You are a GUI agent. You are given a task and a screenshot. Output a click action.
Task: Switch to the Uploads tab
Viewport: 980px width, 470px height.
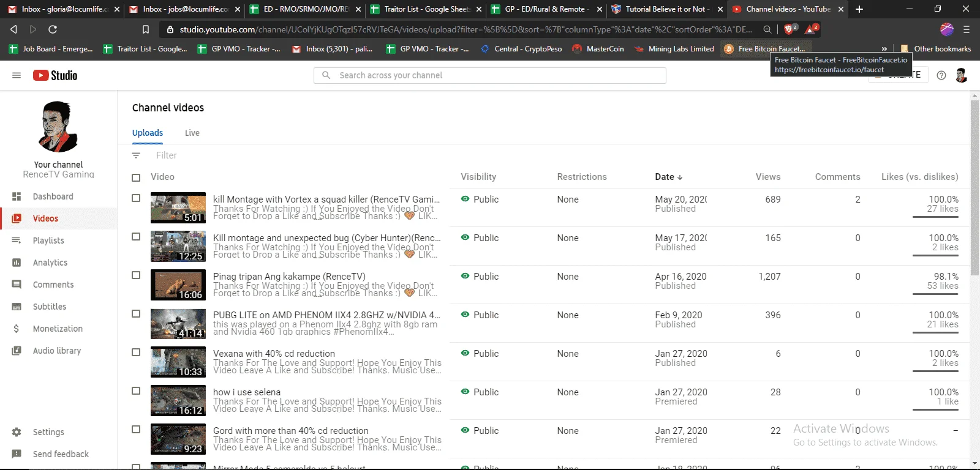[x=148, y=133]
